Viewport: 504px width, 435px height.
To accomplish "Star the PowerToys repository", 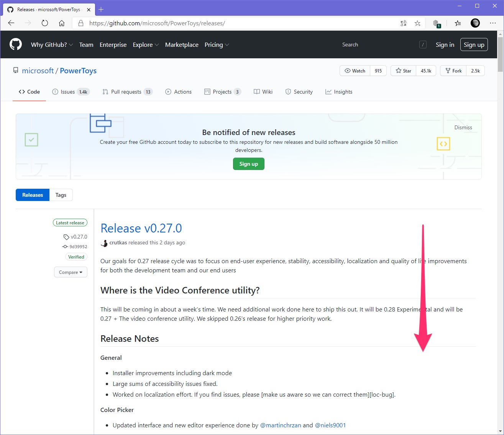I will tap(403, 71).
